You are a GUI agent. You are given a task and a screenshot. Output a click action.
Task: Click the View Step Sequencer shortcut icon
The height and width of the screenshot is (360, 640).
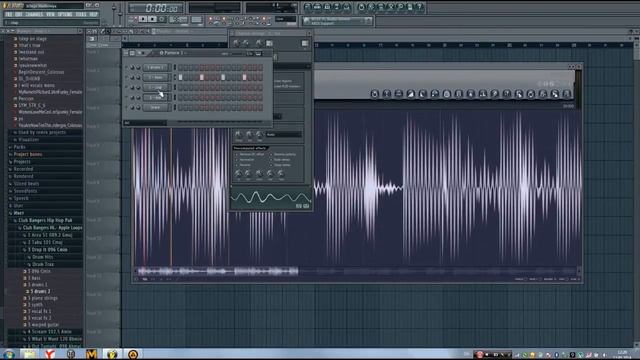pyautogui.click(x=317, y=7)
